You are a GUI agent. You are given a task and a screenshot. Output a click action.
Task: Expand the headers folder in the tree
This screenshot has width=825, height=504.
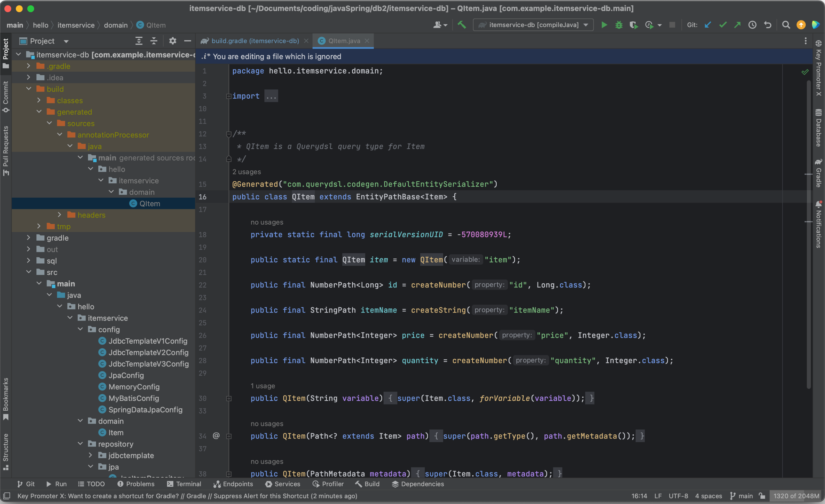point(60,215)
